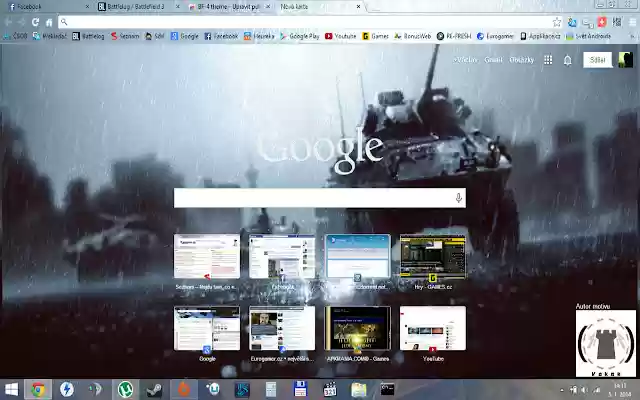Go forward with the forward arrow
Screen dimensions: 640x400
(22, 22)
